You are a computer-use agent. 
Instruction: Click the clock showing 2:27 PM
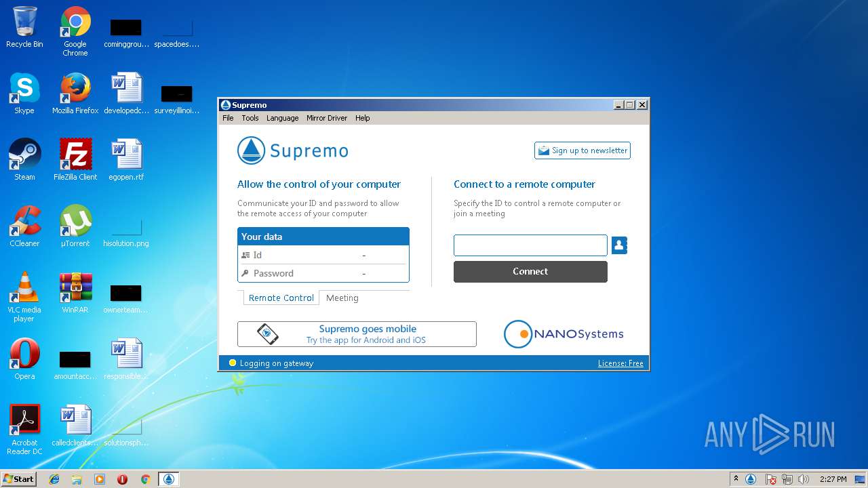point(833,479)
